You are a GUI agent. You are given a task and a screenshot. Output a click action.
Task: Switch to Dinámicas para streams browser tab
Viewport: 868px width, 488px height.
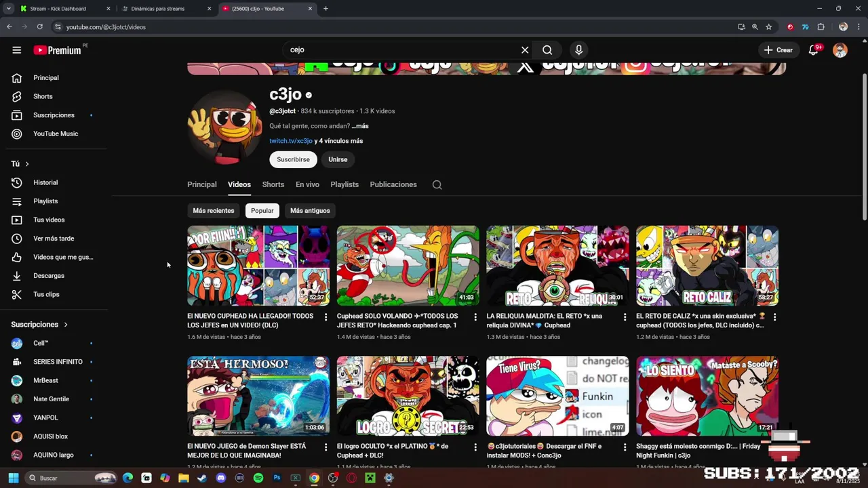(166, 9)
